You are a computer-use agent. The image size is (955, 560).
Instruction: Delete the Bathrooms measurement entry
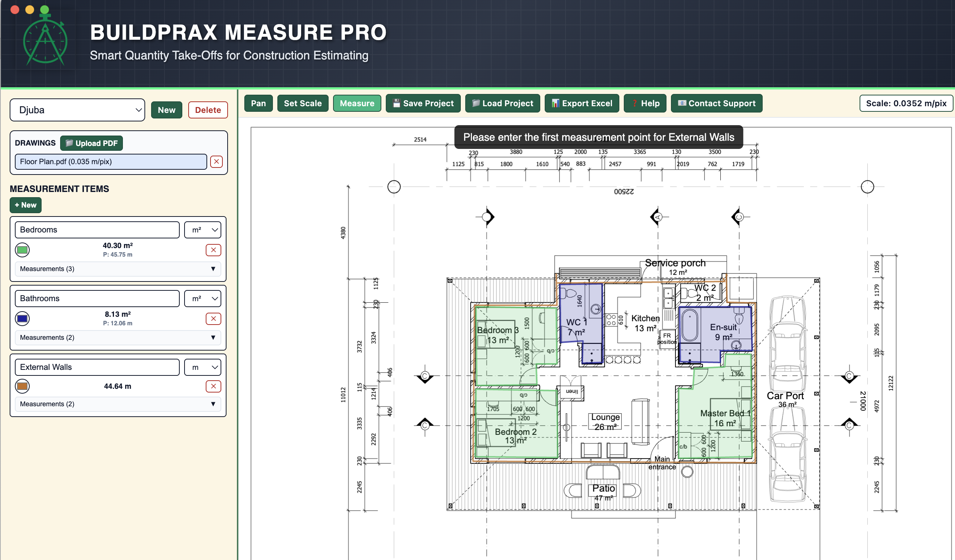(x=214, y=319)
